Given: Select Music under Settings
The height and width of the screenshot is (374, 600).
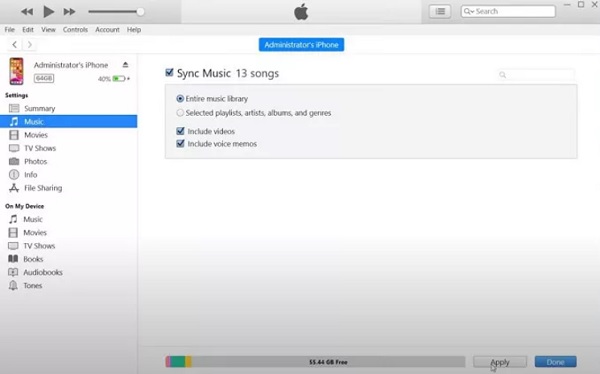Looking at the screenshot, I should [x=68, y=121].
